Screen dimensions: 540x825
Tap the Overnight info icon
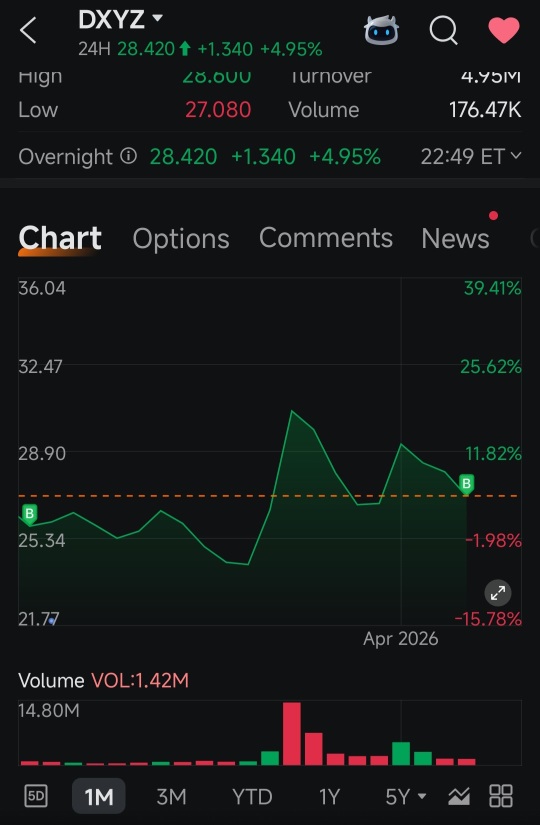tap(128, 156)
